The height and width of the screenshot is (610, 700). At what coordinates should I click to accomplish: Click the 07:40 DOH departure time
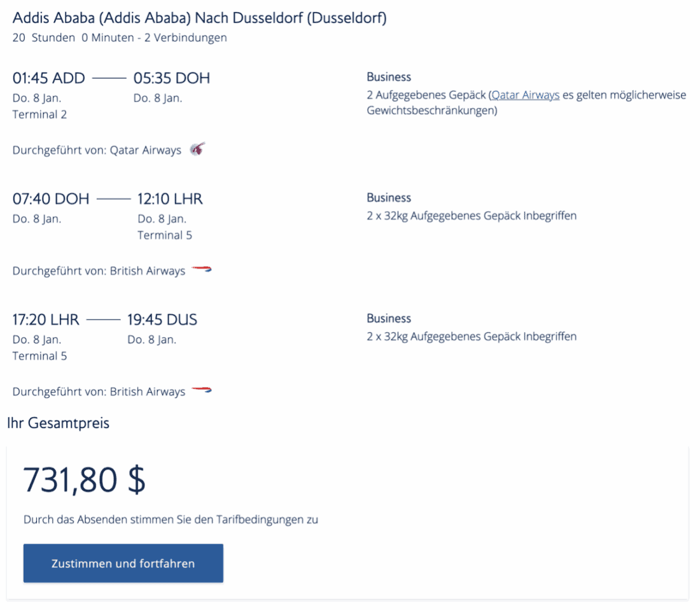tap(51, 199)
